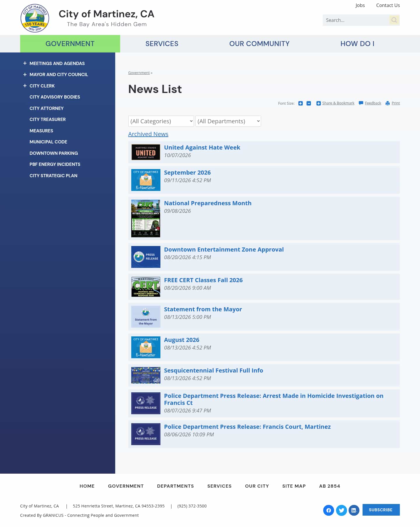Go to Contact Us page
Viewport: 420px width, 527px height.
(x=388, y=5)
